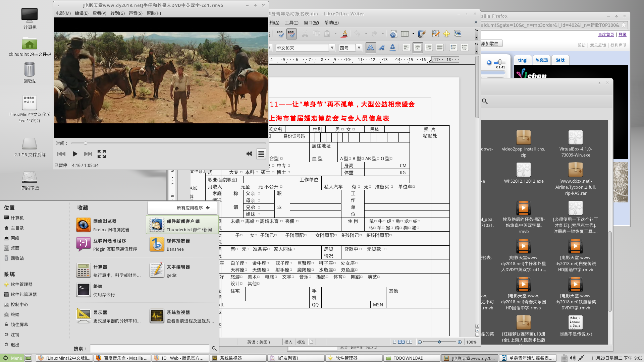
Task: Click the bullet list icon in Writer
Action: click(x=465, y=48)
